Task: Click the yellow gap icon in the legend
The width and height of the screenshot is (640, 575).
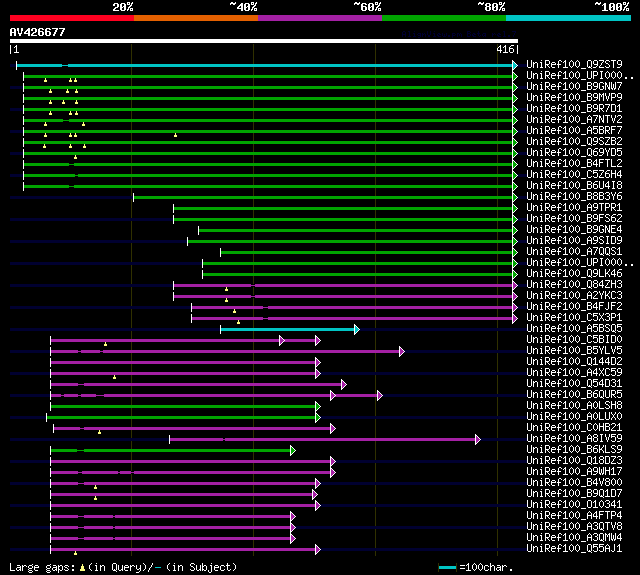Action: click(82, 567)
